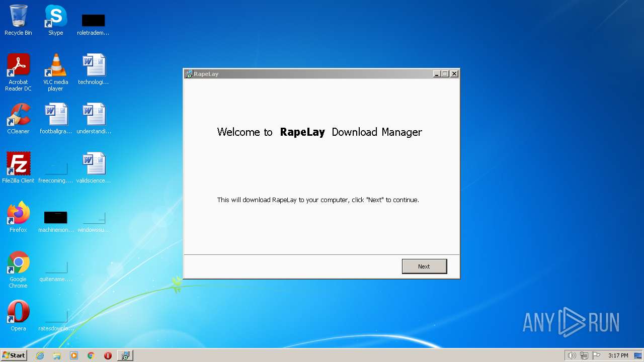Screen dimensions: 644x362
Task: Open the volume control in system tray
Action: coord(572,355)
